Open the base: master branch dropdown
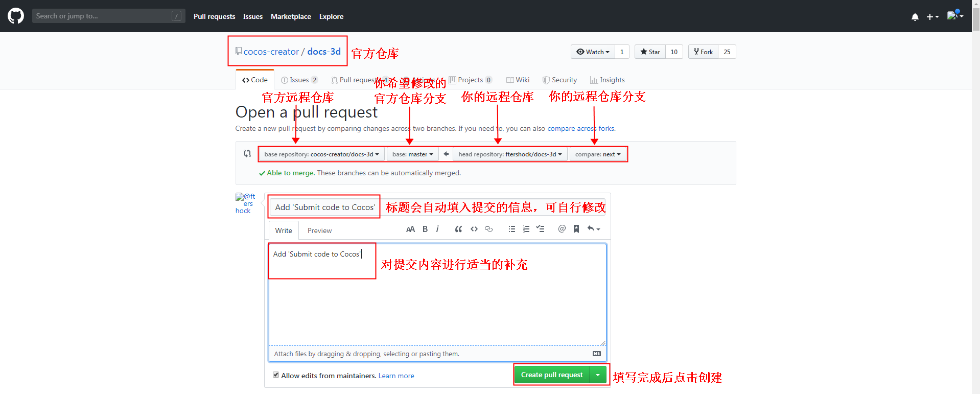Viewport: 980px width, 394px height. click(412, 154)
